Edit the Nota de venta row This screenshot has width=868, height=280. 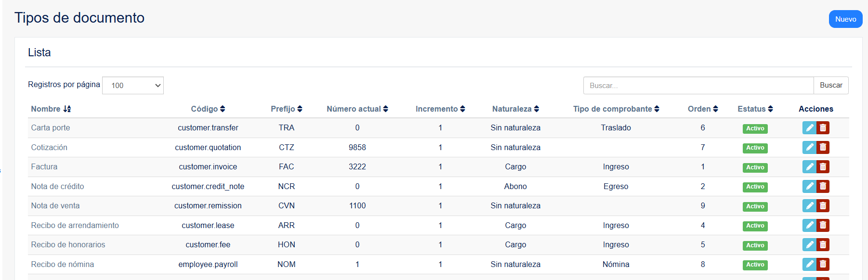pos(809,206)
